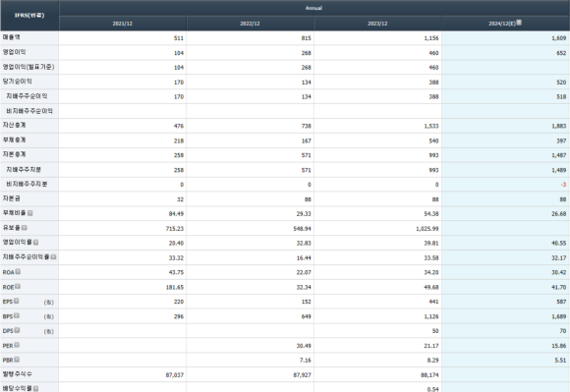Click the ROE estimate 41.70
Viewport: 570px width, 392px height.
click(559, 288)
